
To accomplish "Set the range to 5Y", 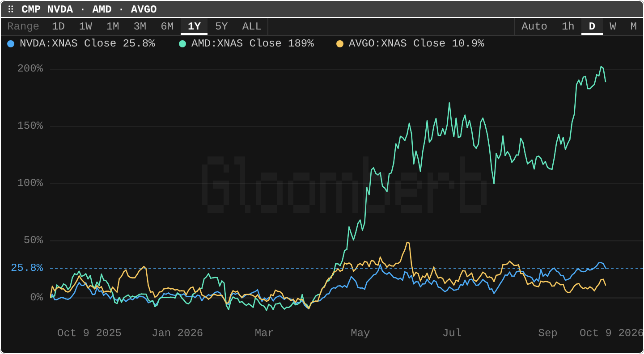I will tap(221, 26).
